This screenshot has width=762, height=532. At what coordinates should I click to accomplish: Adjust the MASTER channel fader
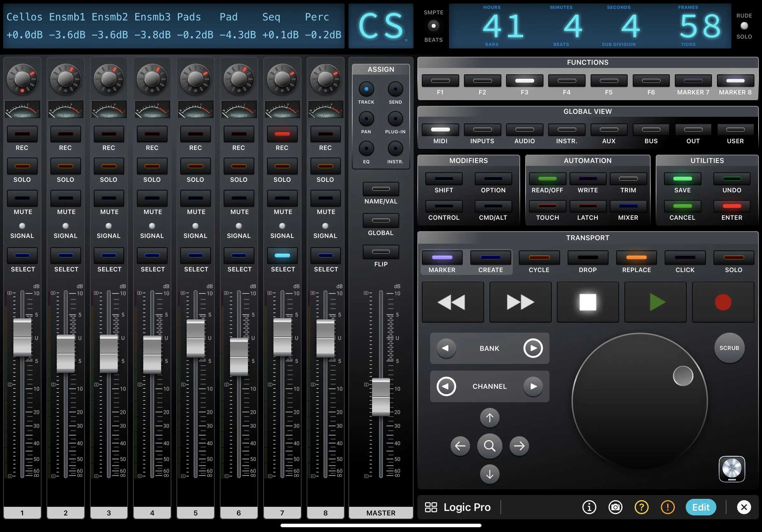[381, 397]
